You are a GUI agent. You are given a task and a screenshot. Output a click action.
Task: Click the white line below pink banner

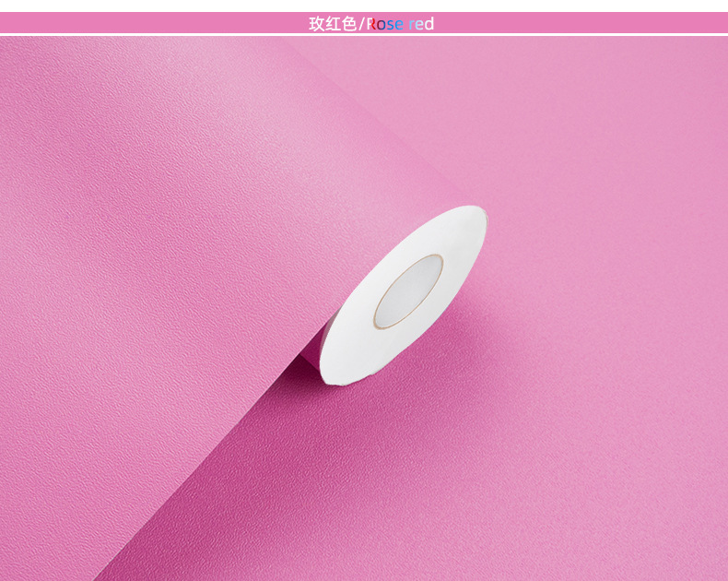(x=364, y=35)
